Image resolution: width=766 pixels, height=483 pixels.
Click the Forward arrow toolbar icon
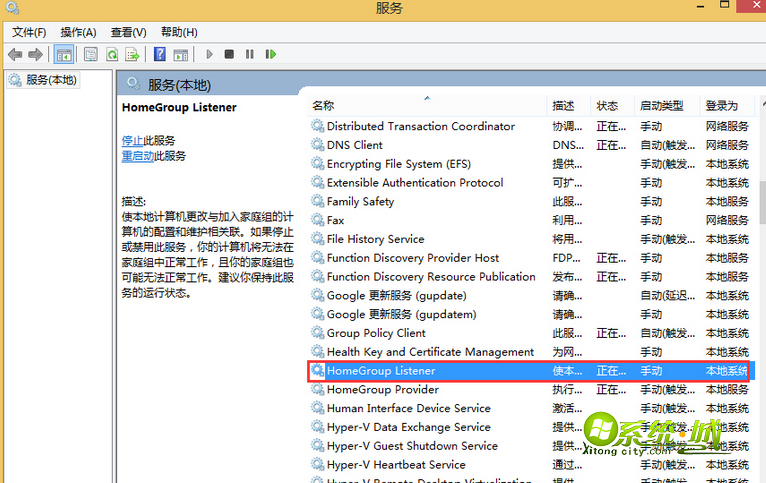(x=35, y=54)
